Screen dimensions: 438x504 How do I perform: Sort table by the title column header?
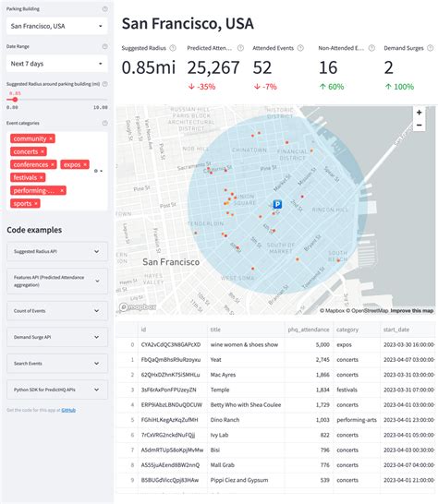point(246,330)
